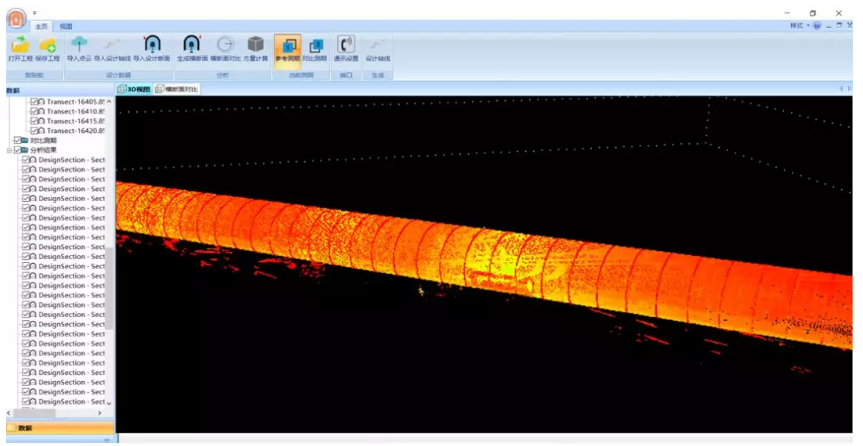The height and width of the screenshot is (446, 863).
Task: Open the 横断面对比 cross-section comparison tool
Action: pyautogui.click(x=225, y=46)
